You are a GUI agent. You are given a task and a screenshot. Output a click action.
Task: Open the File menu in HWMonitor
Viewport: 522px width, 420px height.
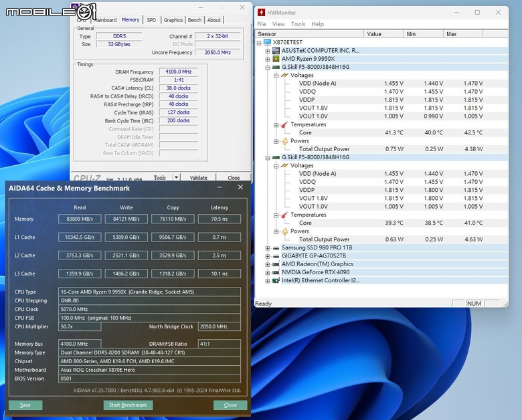pyautogui.click(x=262, y=24)
